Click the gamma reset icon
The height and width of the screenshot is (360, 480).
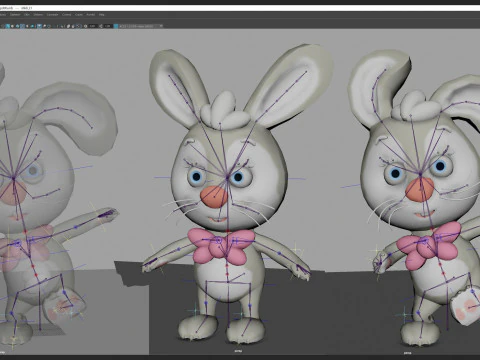(101, 26)
